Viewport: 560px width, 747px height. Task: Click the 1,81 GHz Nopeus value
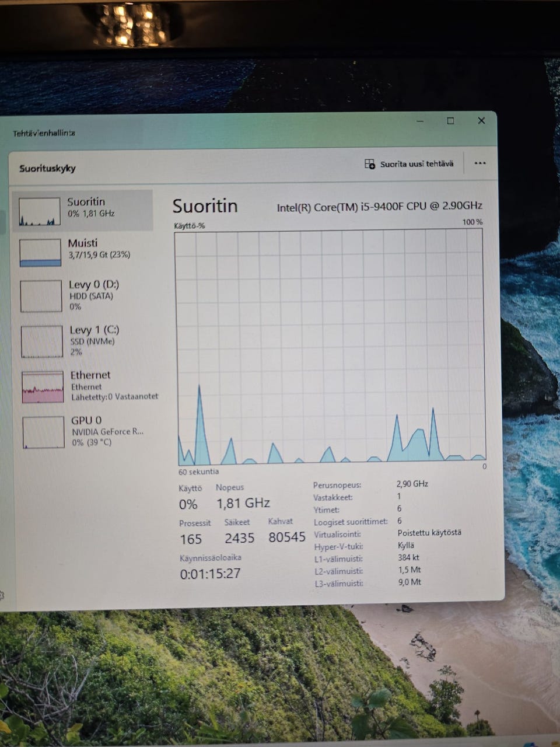click(243, 503)
